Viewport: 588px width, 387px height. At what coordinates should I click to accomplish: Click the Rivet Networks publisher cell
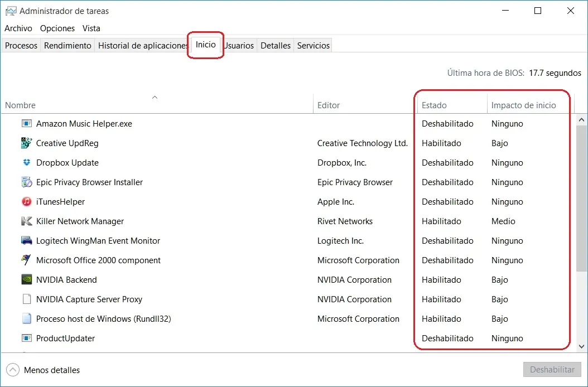[x=345, y=221]
